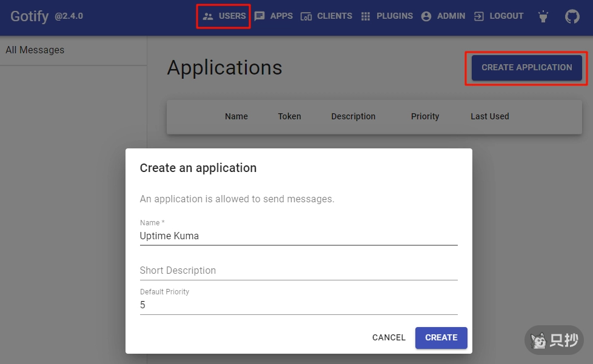593x364 pixels.
Task: Click the Apps chat bubble icon
Action: pos(260,16)
